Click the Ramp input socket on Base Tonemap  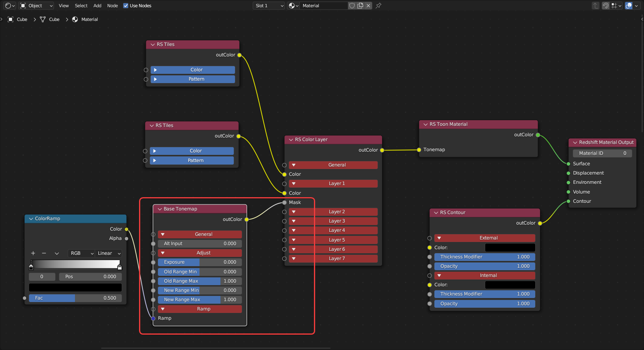coord(153,318)
